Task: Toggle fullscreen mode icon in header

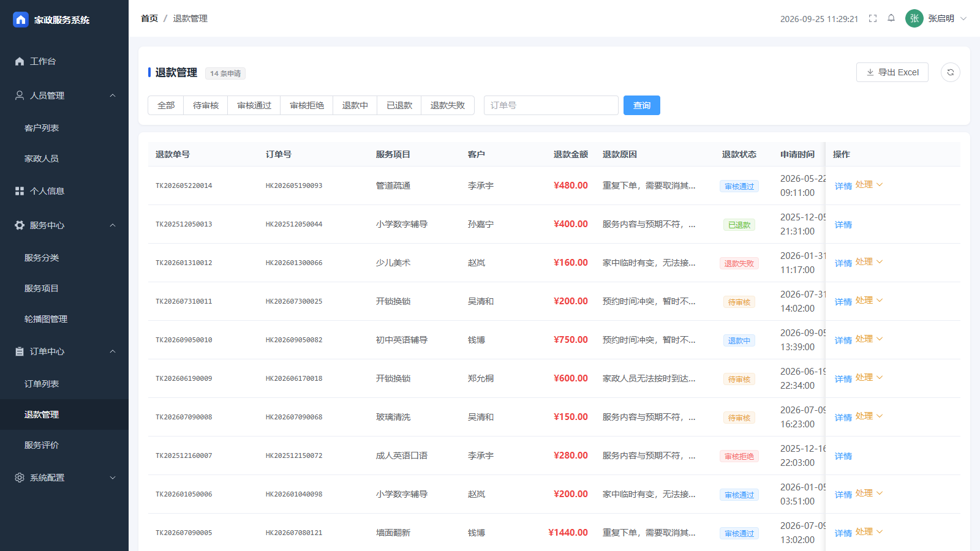Action: tap(873, 18)
